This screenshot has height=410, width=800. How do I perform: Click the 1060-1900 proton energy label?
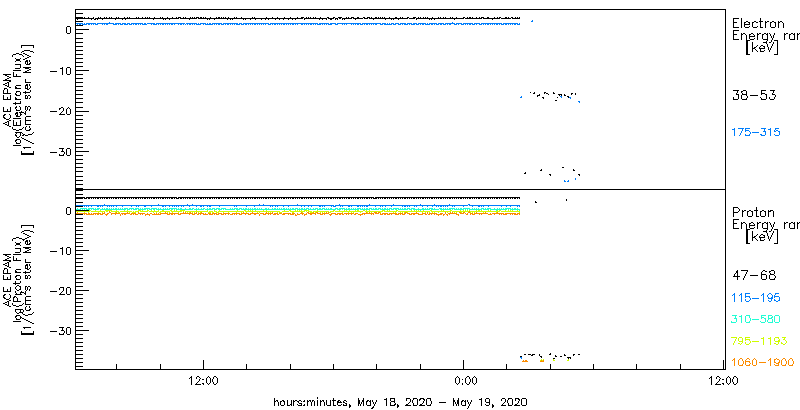click(763, 363)
